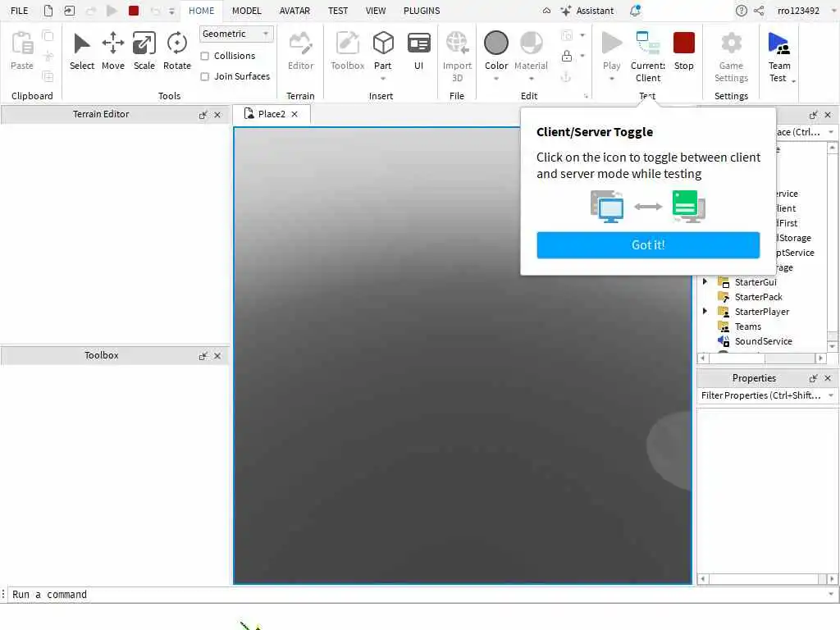Expand the Material dropdown arrow
Viewport: 840px width, 630px height.
point(531,79)
